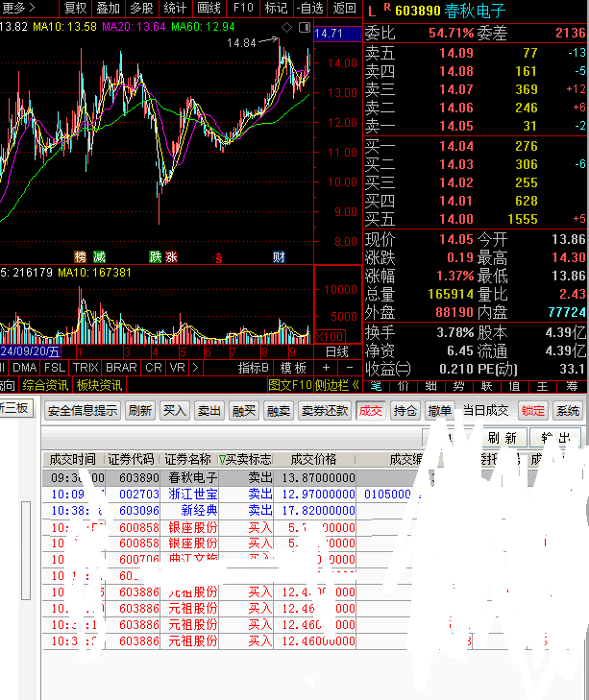Viewport: 589px width, 700px height.
Task: Click the 持仓 positions button
Action: pyautogui.click(x=405, y=410)
